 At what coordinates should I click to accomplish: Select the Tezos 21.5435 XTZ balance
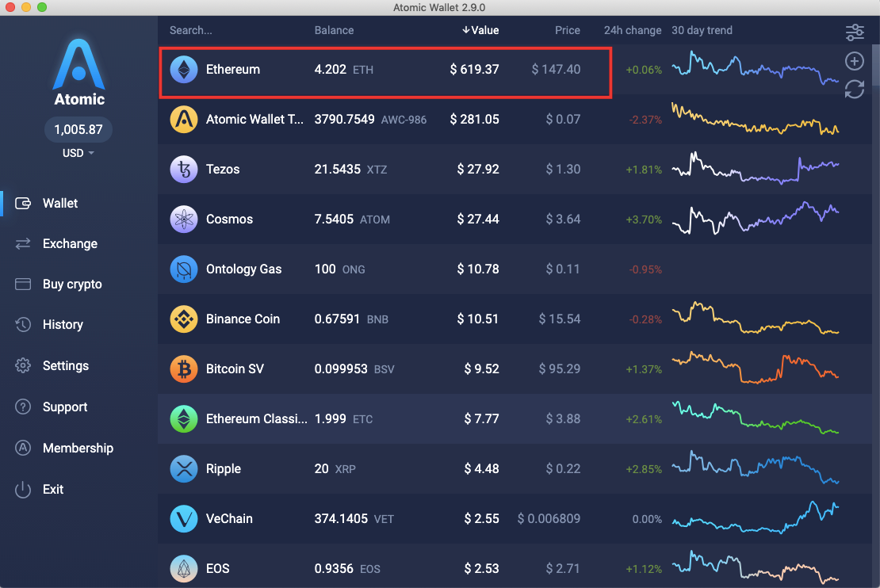click(x=350, y=170)
